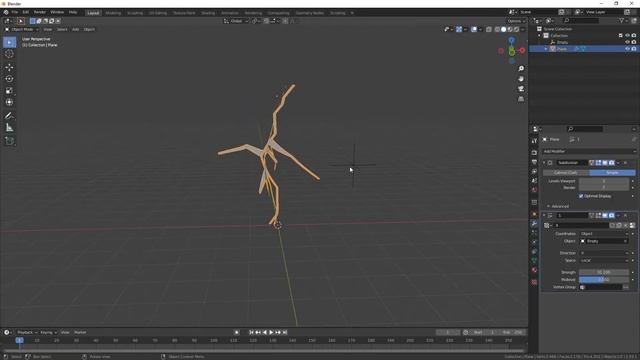Click the current frame marker in timeline
This screenshot has width=640, height=360.
pyautogui.click(x=19, y=340)
